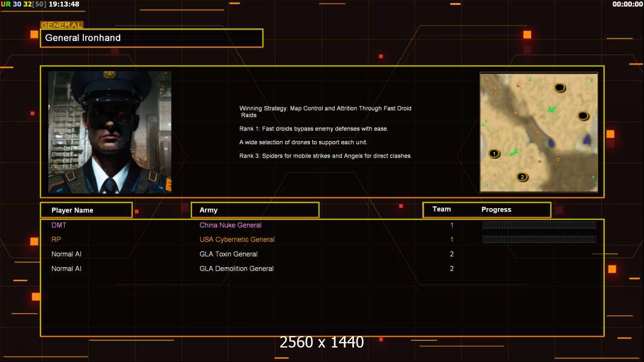644x362 pixels.
Task: Click the General Ironhand portrait image
Action: pos(110,132)
